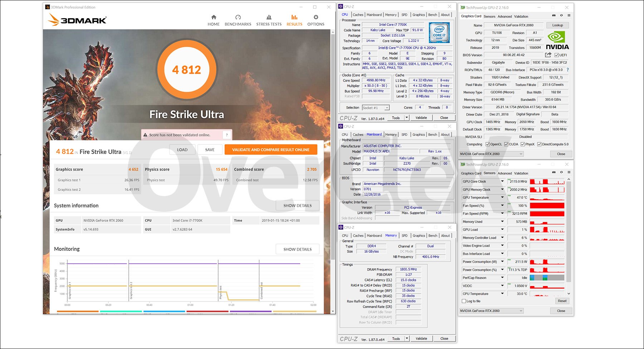Open the Options gear icon

pyautogui.click(x=316, y=17)
